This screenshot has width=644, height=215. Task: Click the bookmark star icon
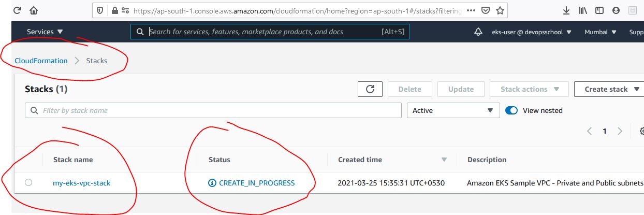pos(500,10)
